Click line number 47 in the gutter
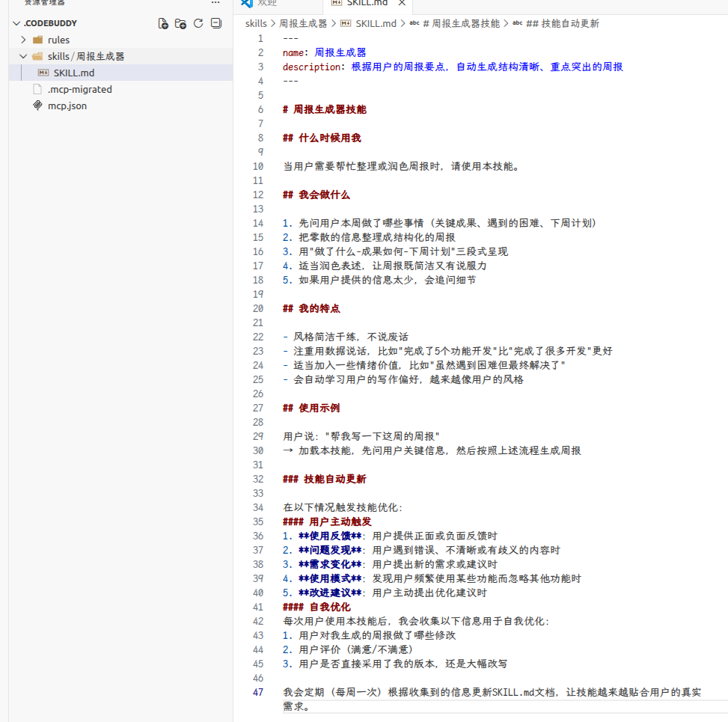 tap(258, 692)
